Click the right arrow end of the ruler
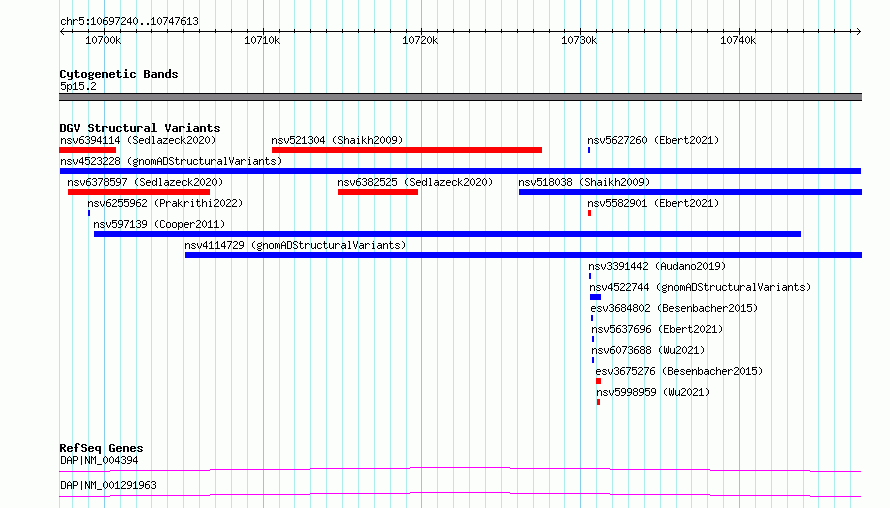 point(858,32)
